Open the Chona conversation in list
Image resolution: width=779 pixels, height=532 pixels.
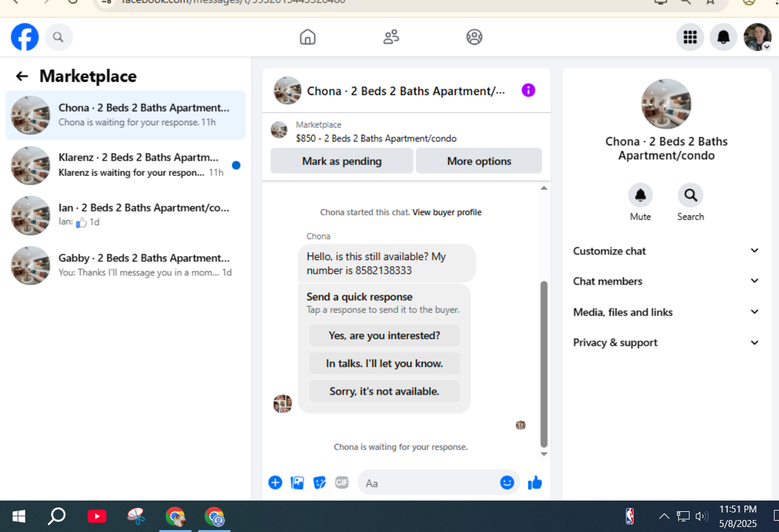coord(126,115)
